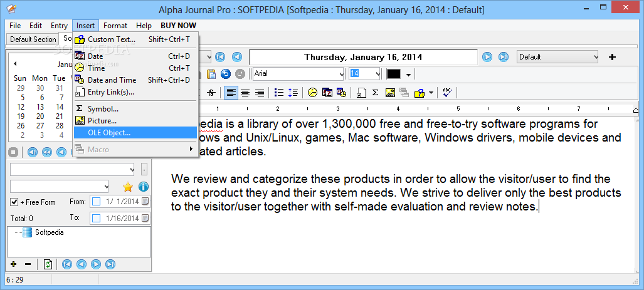Viewport: 644px width, 290px height.
Task: Insert date and time toolbar icon
Action: coord(341,93)
